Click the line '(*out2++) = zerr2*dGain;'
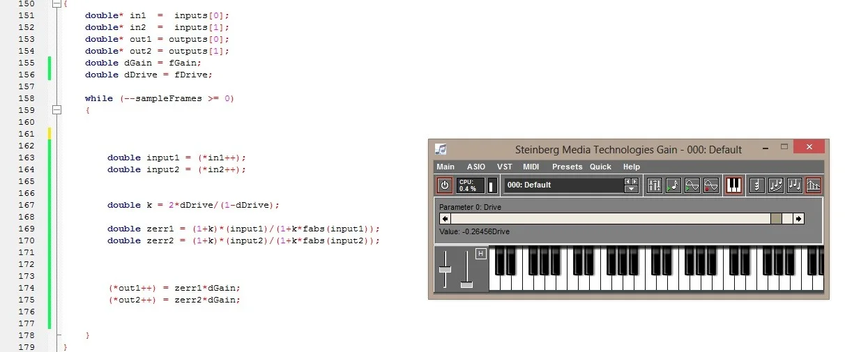868x352 pixels. 174,300
